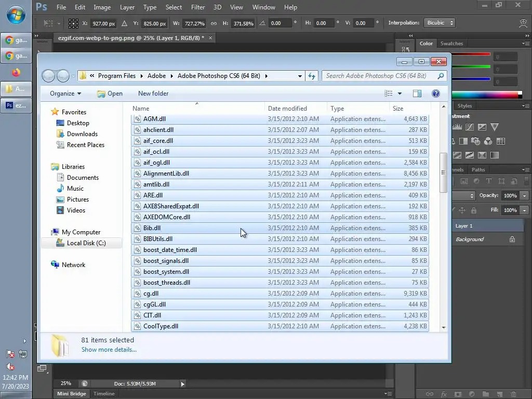Open the Window menu

click(263, 7)
